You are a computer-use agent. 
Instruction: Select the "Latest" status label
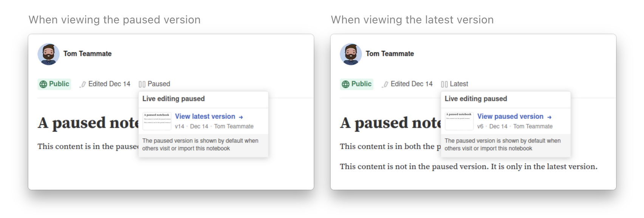pos(460,84)
